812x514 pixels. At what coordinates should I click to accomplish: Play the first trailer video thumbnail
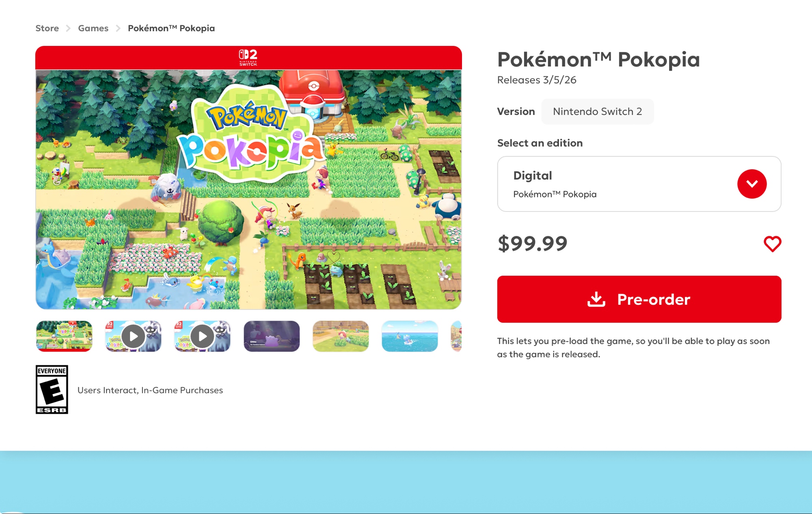tap(133, 336)
